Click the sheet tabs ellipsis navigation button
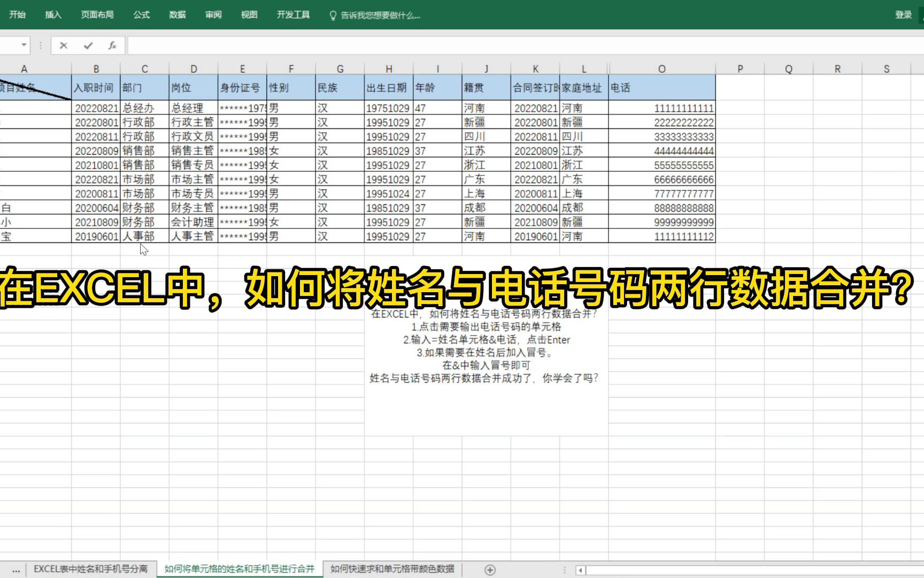 point(16,570)
